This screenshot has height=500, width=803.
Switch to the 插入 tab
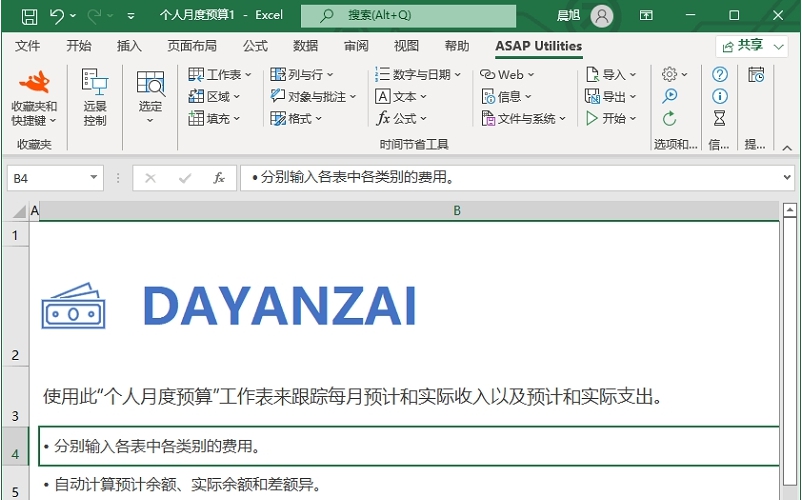(x=129, y=46)
